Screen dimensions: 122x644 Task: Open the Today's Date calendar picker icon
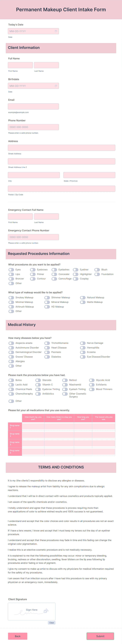pyautogui.click(x=56, y=31)
